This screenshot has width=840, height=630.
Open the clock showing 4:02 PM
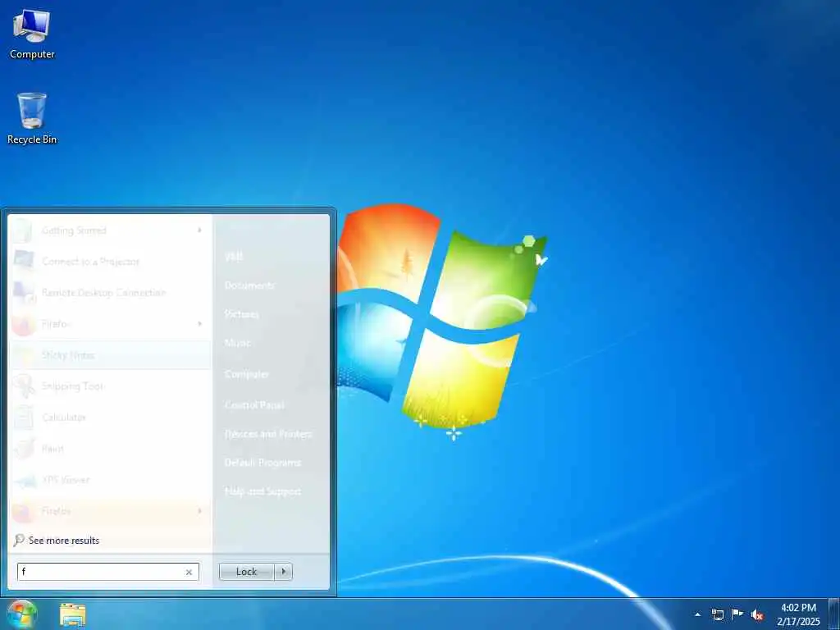(x=798, y=614)
